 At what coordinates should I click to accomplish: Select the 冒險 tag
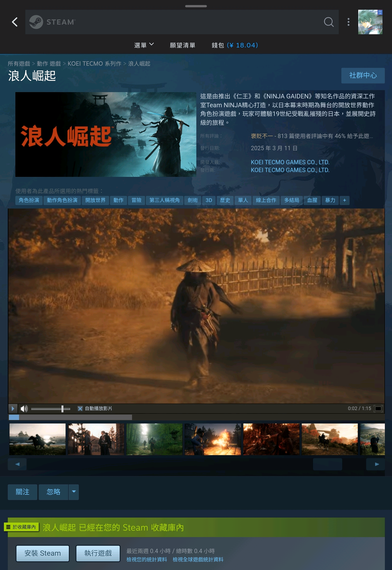pos(136,200)
